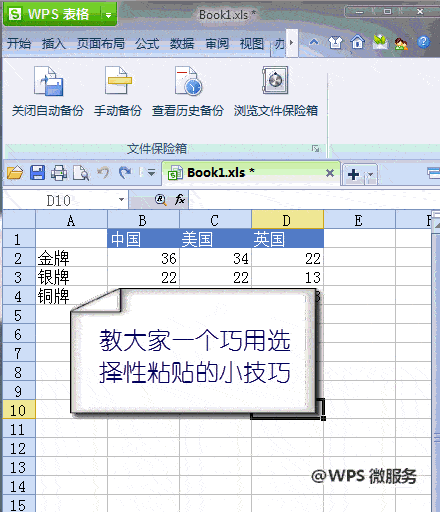Open the 视图 ribbon tab

[x=252, y=44]
